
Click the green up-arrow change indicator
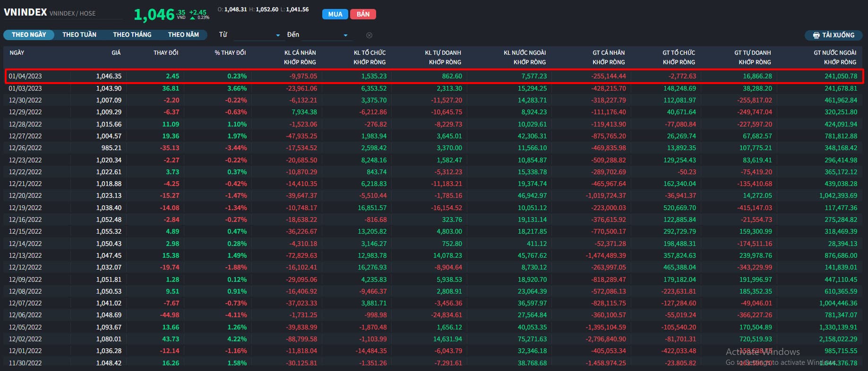coord(192,18)
